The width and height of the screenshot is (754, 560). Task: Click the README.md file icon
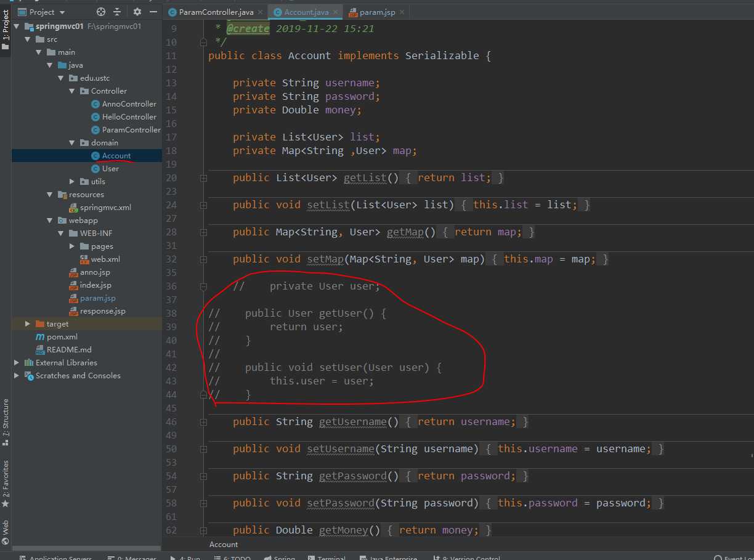(x=40, y=350)
